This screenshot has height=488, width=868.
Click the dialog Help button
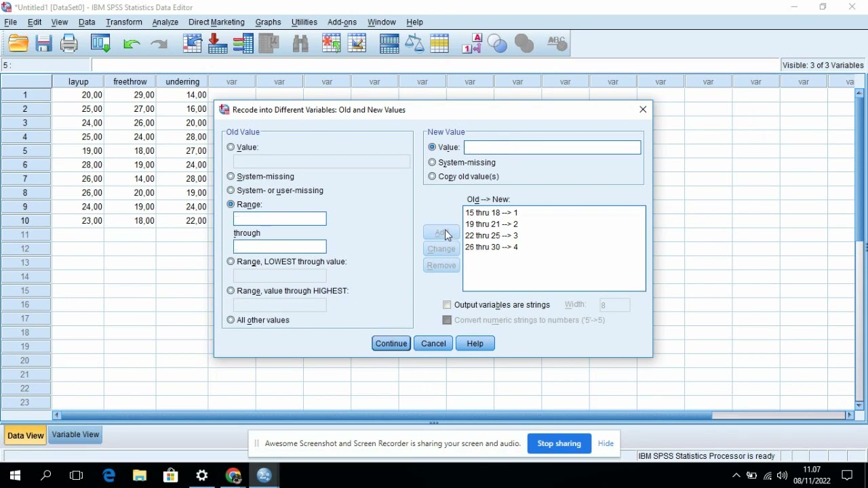click(475, 344)
